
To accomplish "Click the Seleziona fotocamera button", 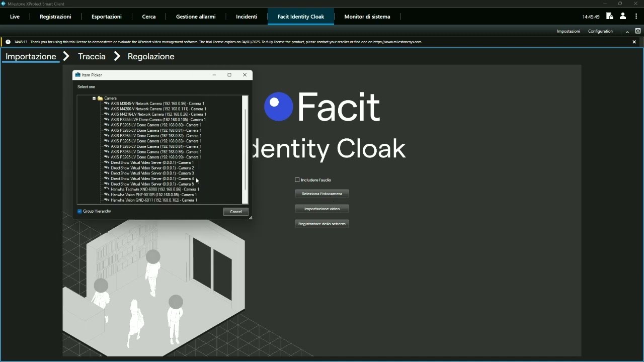I will 322,194.
